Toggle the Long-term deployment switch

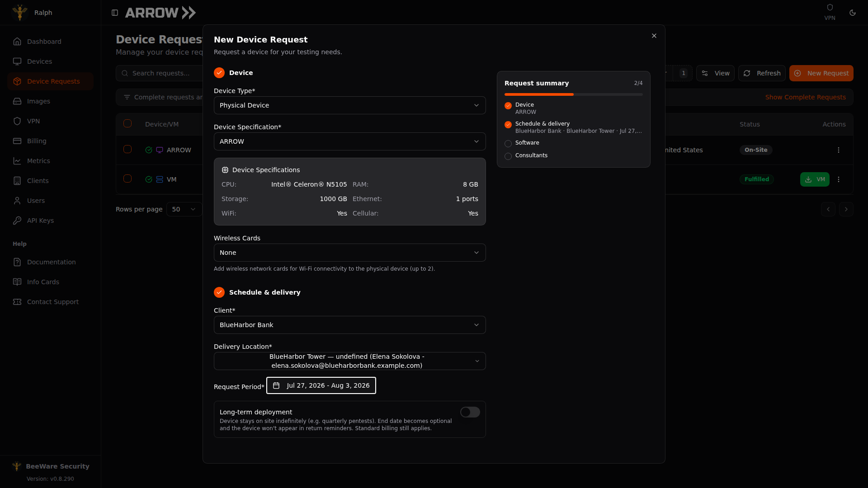coord(470,412)
